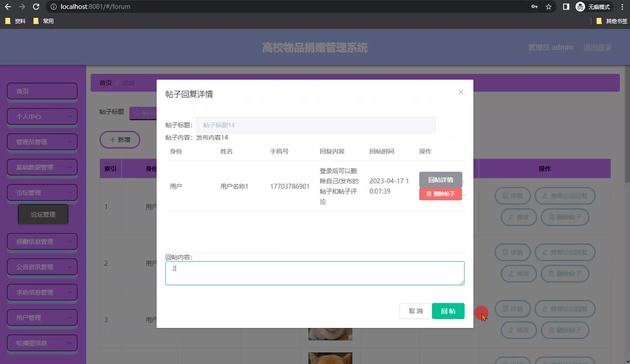Click the red 删除帖子 button in dialog
This screenshot has height=364, width=630.
click(441, 194)
